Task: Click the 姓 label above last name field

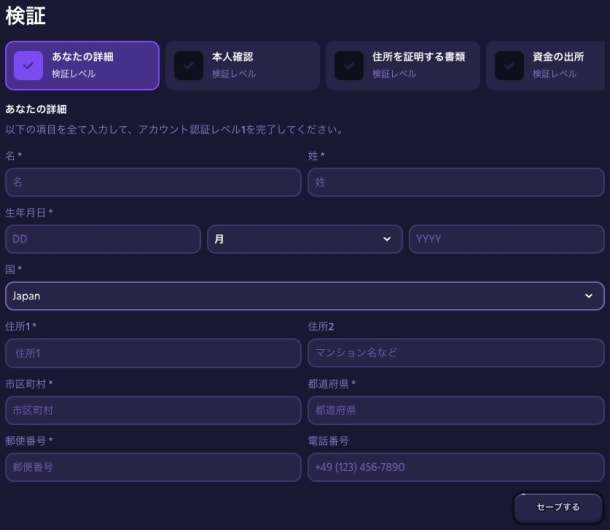Action: pos(316,156)
